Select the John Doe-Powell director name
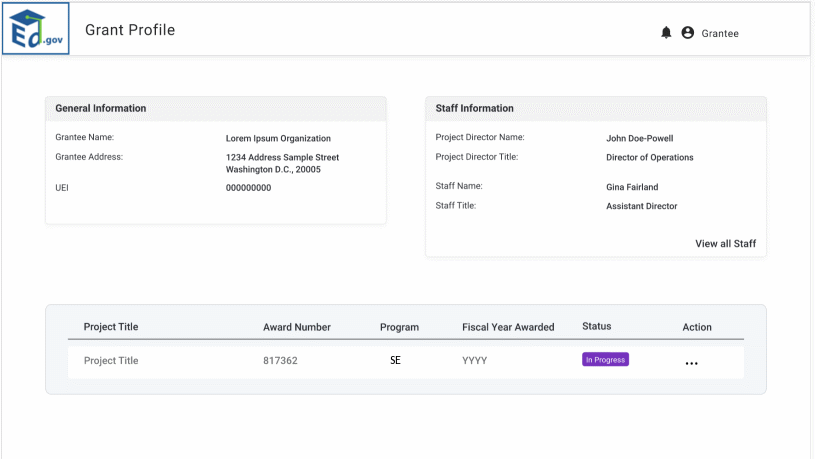The width and height of the screenshot is (815, 459). 646,139
